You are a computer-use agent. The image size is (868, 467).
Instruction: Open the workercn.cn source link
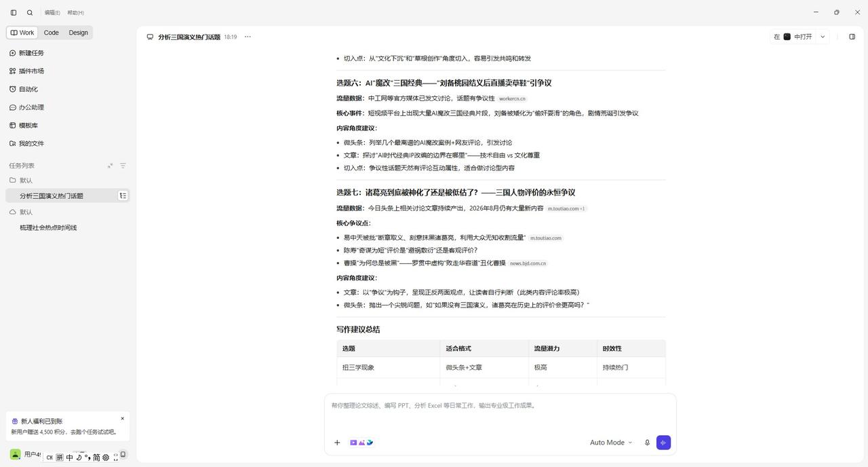[513, 99]
